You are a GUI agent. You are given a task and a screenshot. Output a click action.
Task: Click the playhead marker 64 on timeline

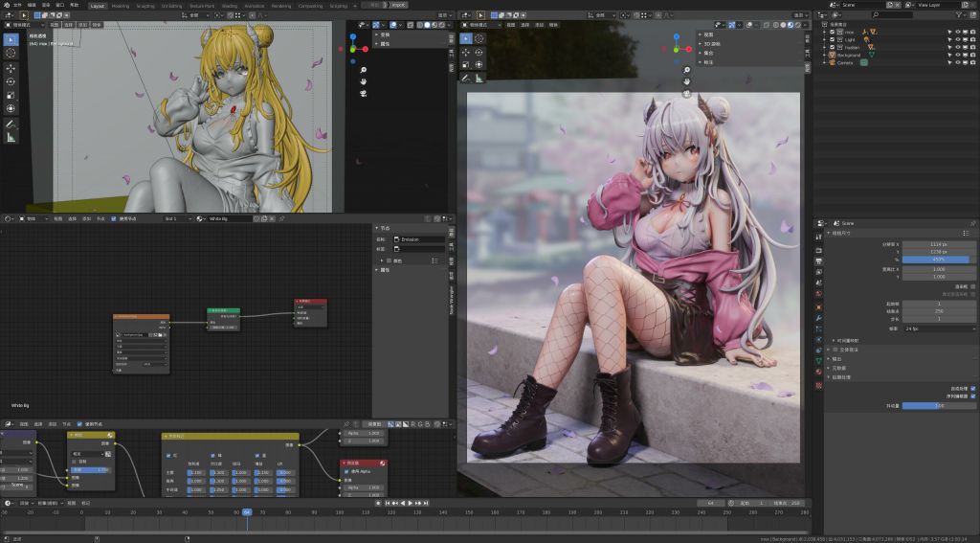(x=247, y=512)
